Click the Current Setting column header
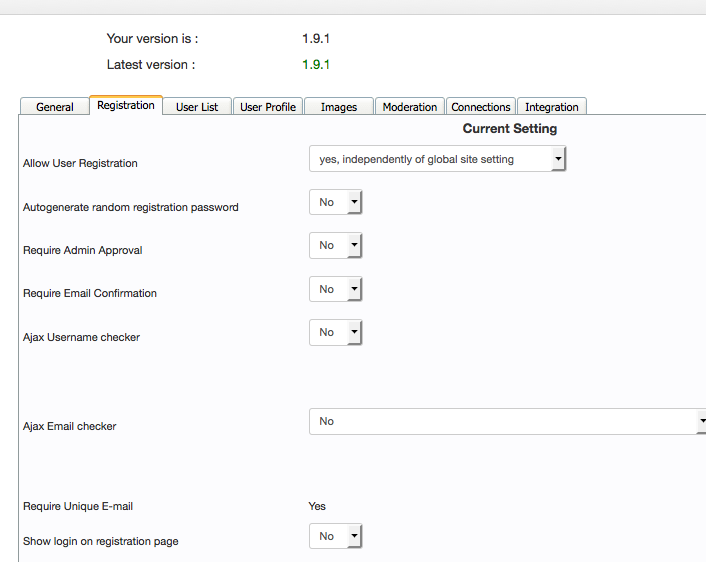The width and height of the screenshot is (706, 562). [510, 129]
